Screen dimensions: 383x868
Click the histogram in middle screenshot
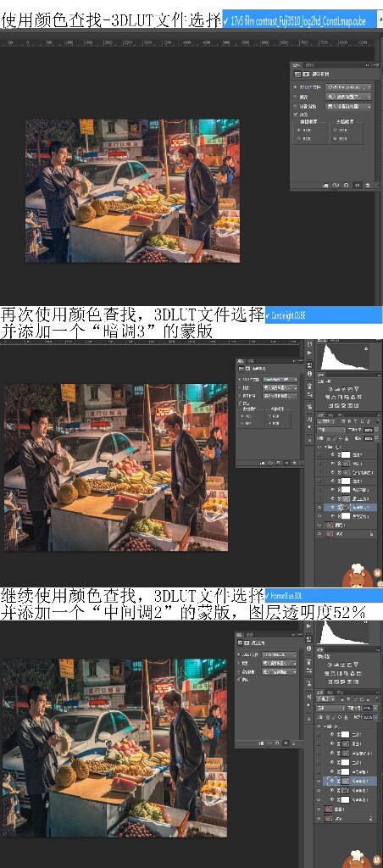(346, 356)
